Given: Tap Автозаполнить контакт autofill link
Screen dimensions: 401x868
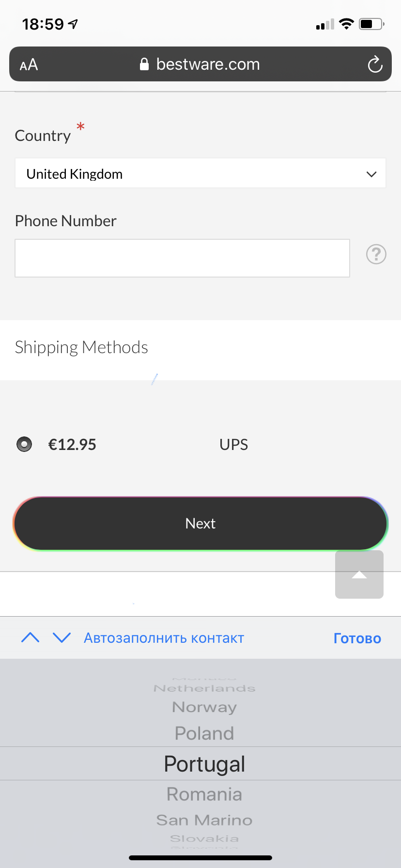Looking at the screenshot, I should pos(164,638).
